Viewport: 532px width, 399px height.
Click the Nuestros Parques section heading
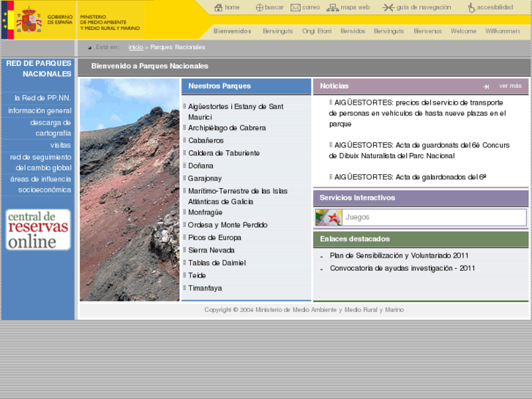point(220,86)
